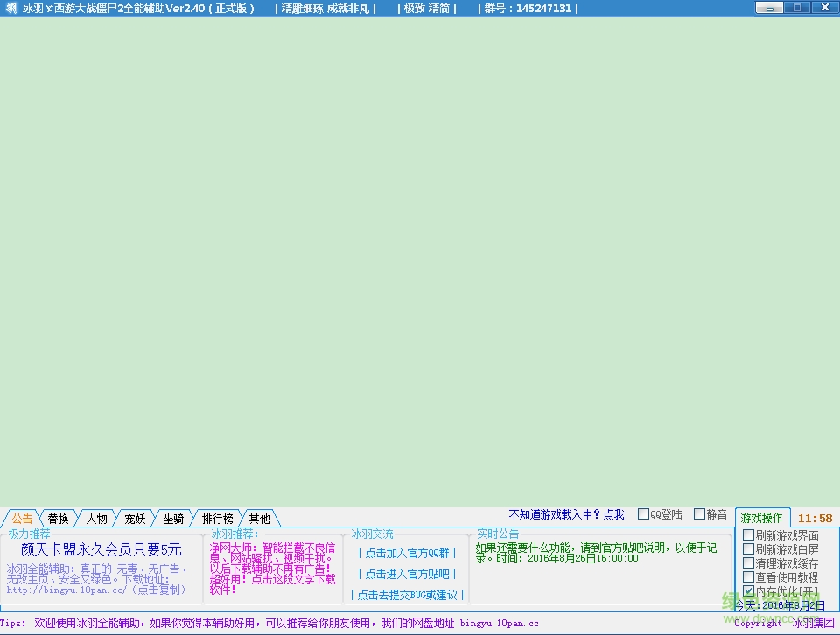This screenshot has height=635, width=840.
Task: Switch to the 坐骑 tab
Action: (174, 517)
